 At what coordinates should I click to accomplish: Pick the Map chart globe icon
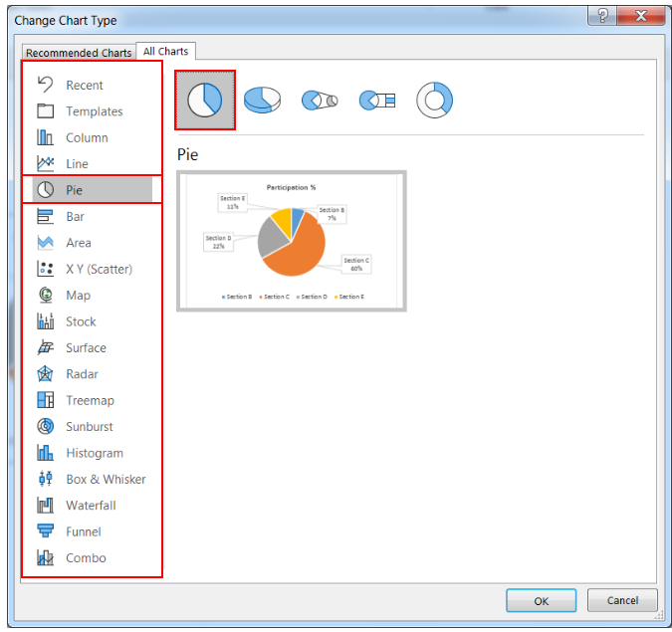coord(45,296)
